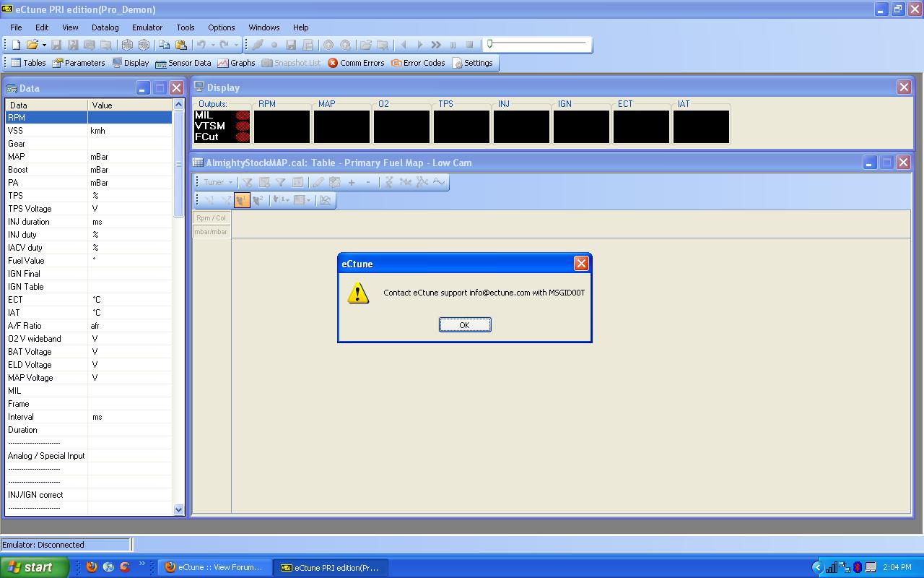Click the Open folder icon in toolbar
The height and width of the screenshot is (578, 924).
[x=32, y=45]
